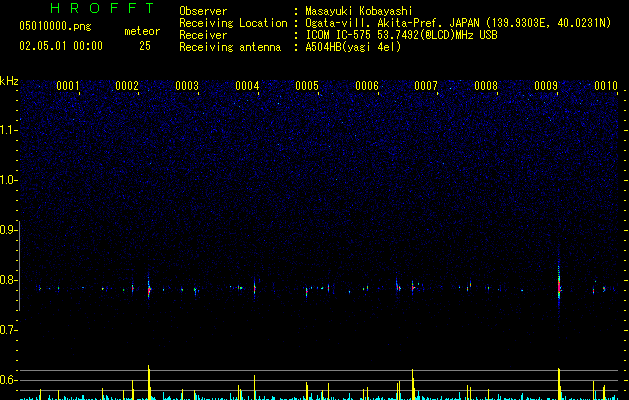Click time marker 0010

[606, 86]
